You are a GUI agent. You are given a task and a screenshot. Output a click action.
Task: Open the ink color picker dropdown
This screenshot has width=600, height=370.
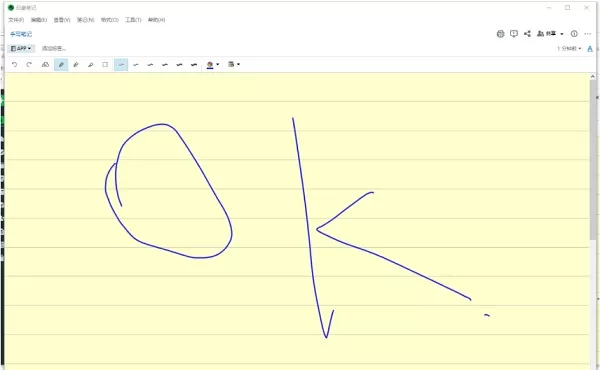pyautogui.click(x=213, y=65)
